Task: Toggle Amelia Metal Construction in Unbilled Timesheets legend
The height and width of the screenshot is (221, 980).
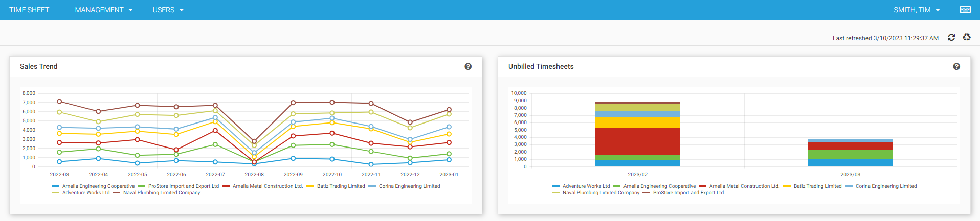Action: pos(739,186)
